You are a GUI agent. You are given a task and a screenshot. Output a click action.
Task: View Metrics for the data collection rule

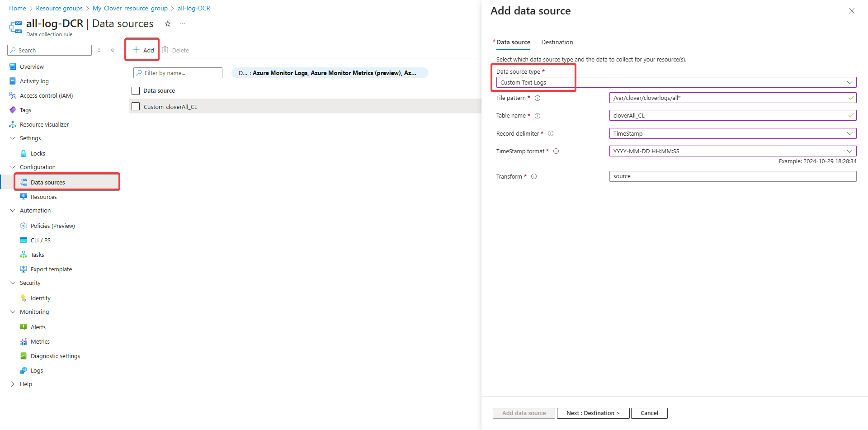[x=40, y=341]
